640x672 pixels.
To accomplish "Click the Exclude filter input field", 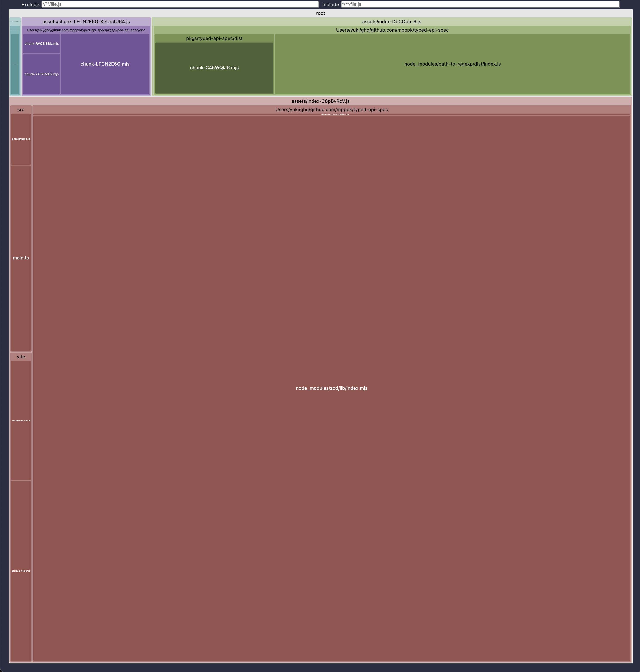I will 180,5.
